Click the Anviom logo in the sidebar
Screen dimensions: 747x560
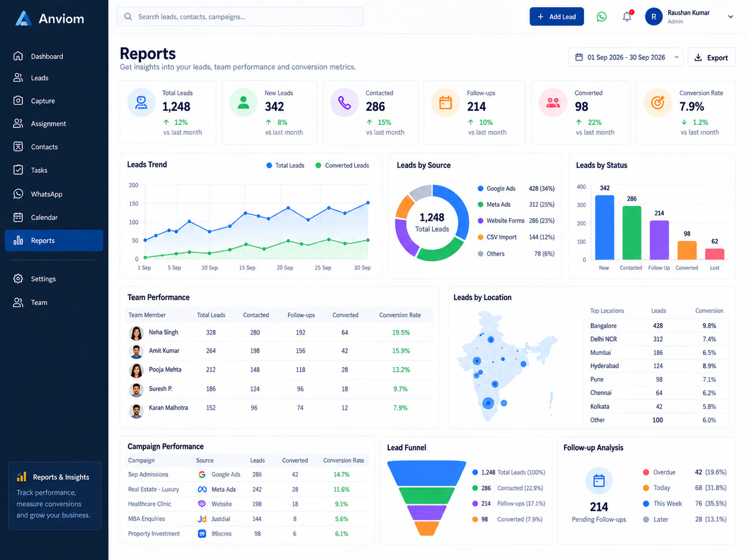coord(50,19)
